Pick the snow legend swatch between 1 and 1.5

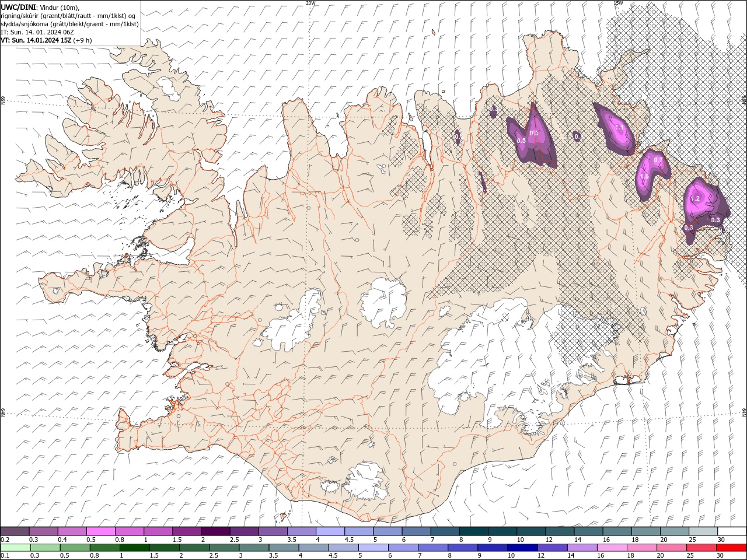click(x=158, y=531)
